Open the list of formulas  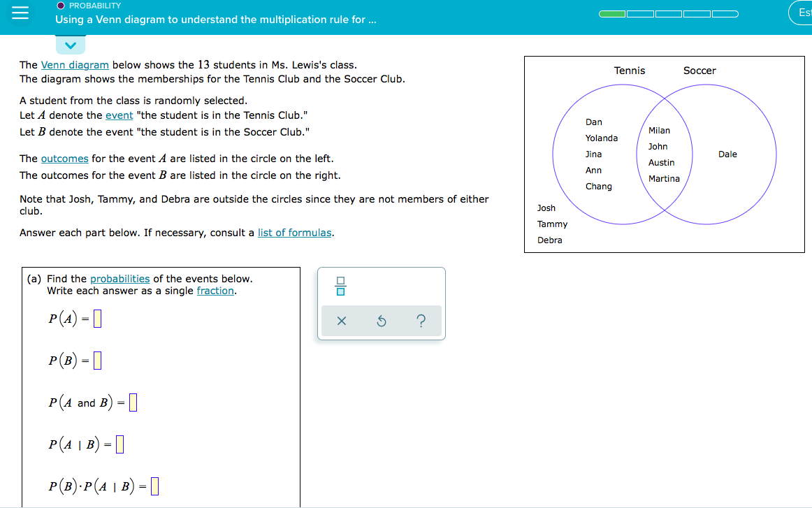(294, 233)
